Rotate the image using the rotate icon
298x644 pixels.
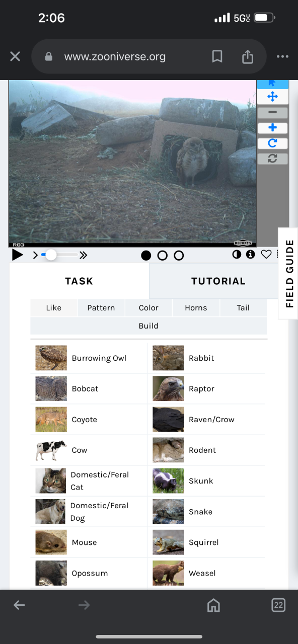pos(272,143)
